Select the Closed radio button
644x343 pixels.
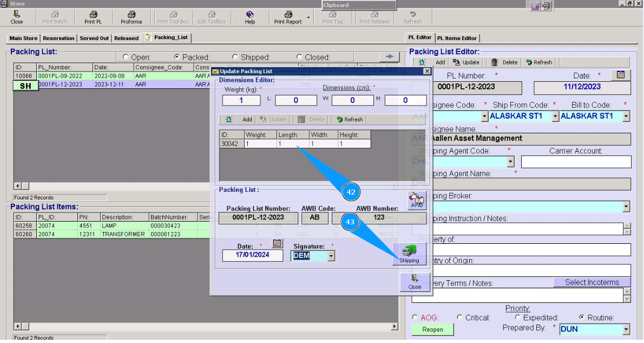coord(299,57)
